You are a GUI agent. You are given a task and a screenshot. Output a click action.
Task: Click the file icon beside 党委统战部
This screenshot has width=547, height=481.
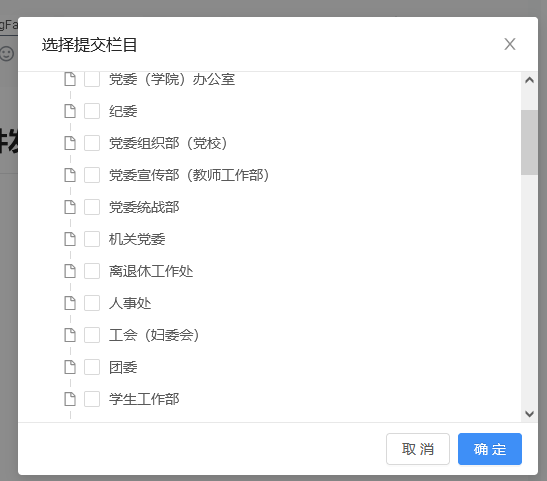[x=70, y=207]
